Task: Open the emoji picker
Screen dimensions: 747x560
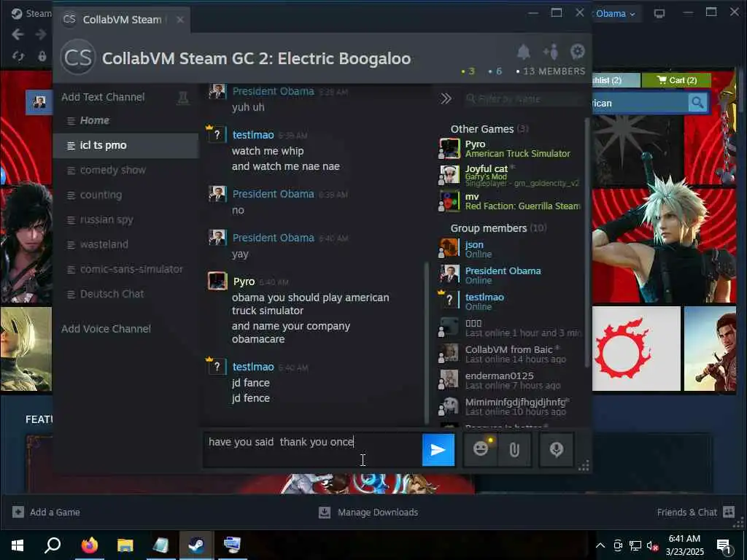Action: click(x=480, y=449)
